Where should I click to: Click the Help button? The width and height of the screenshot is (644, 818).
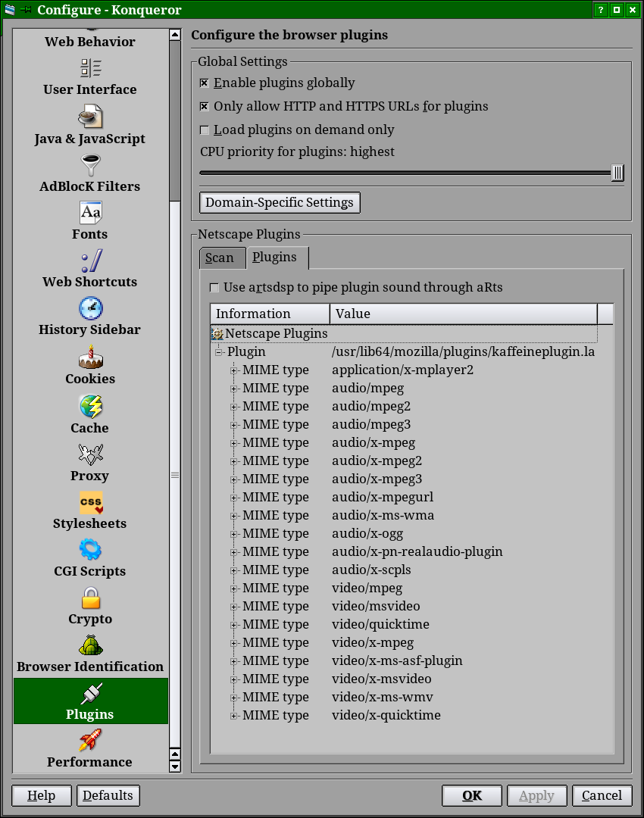(x=41, y=795)
